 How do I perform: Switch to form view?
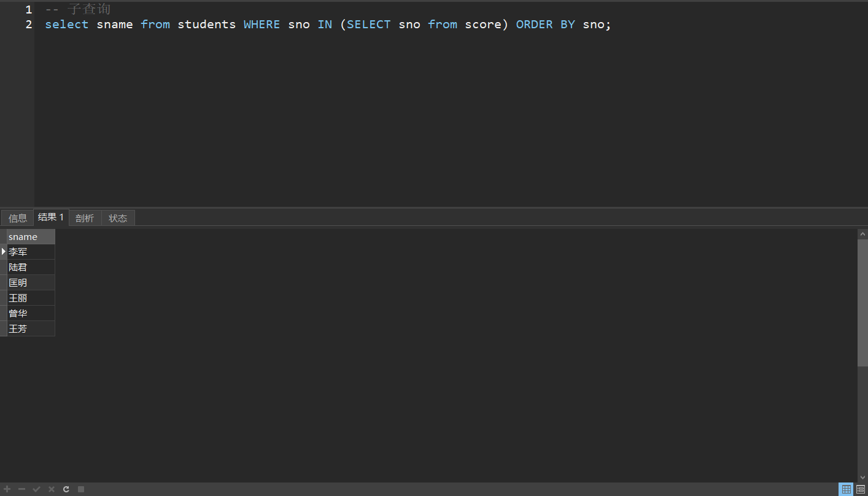[861, 489]
